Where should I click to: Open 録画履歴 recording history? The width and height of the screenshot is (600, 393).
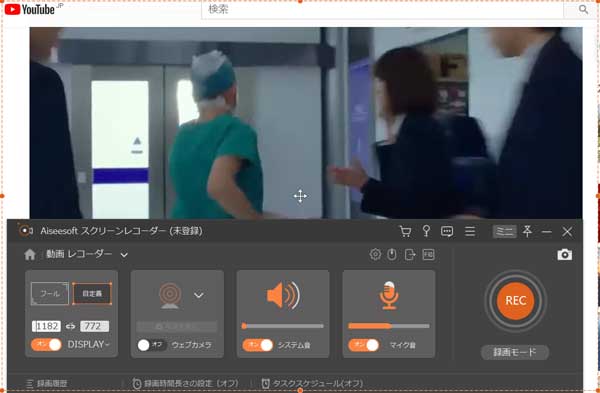point(47,383)
